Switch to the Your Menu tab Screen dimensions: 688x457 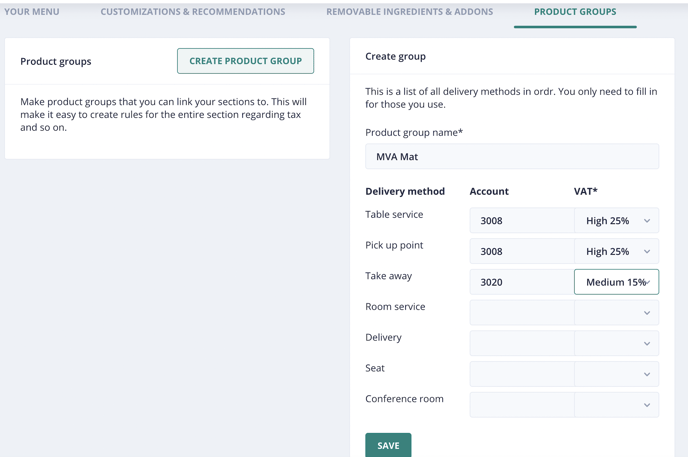point(32,12)
